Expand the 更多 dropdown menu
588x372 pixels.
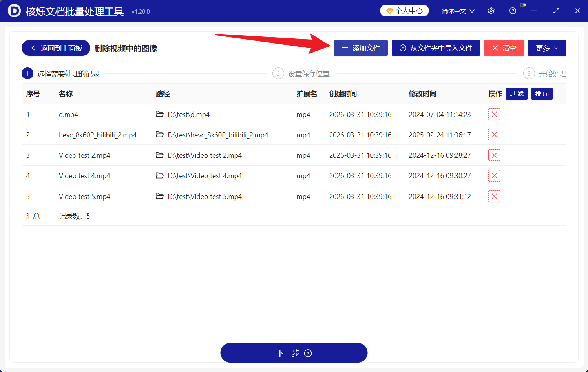tap(547, 48)
